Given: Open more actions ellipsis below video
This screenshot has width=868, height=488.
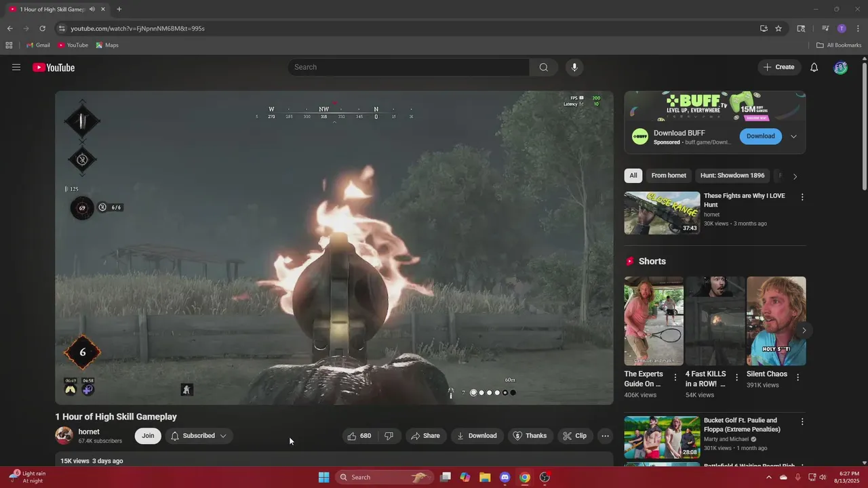Looking at the screenshot, I should [605, 436].
